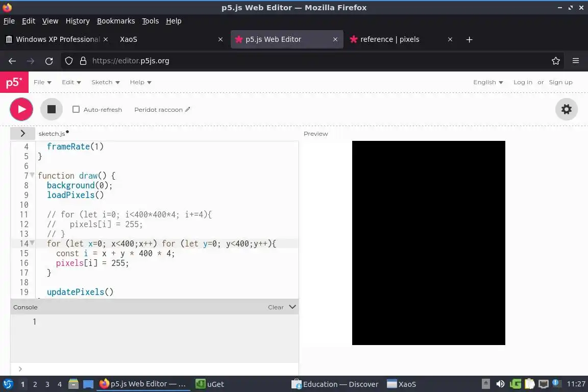This screenshot has height=392, width=588.
Task: Edit the sketch name via the pencil icon
Action: (x=187, y=110)
